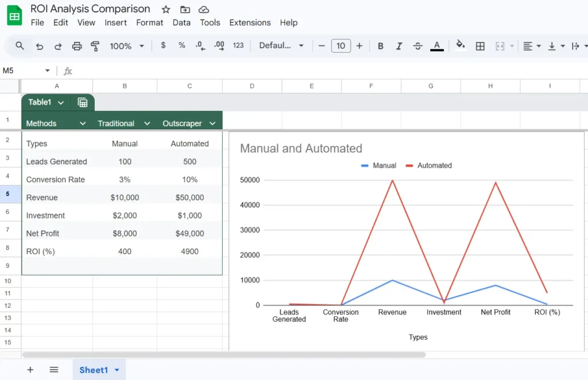Open the search menus magnifier
This screenshot has width=588, height=380.
[x=20, y=46]
